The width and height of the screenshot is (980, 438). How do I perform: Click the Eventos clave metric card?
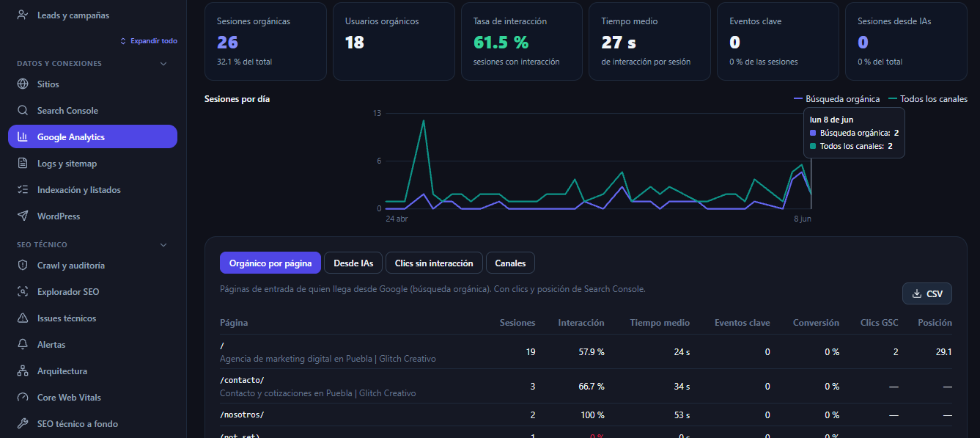(x=778, y=41)
